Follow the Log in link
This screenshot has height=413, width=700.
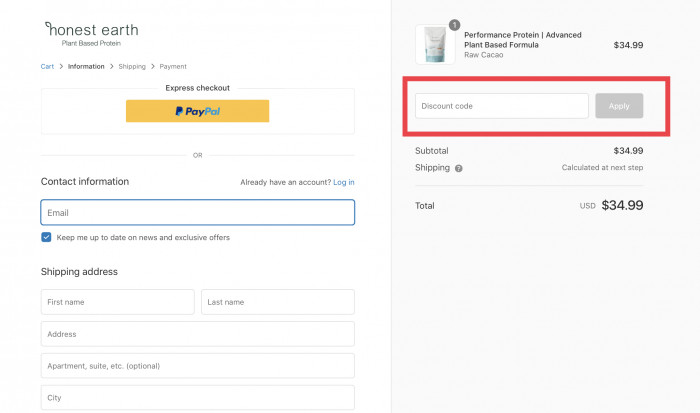pyautogui.click(x=344, y=182)
